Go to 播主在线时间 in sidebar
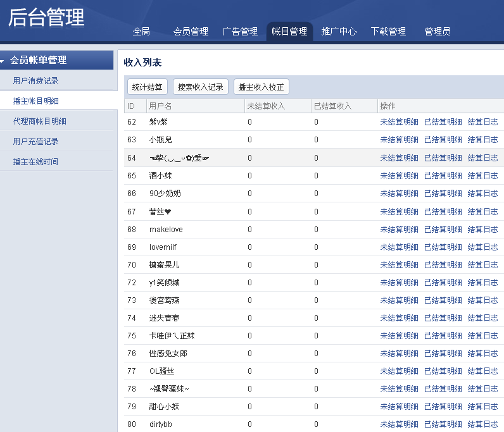This screenshot has width=504, height=432. point(35,162)
